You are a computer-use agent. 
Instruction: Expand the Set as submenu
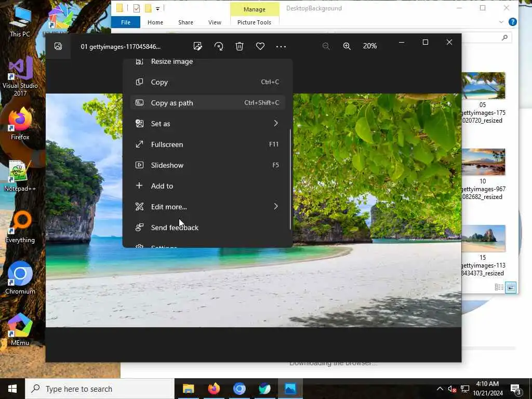coord(208,124)
